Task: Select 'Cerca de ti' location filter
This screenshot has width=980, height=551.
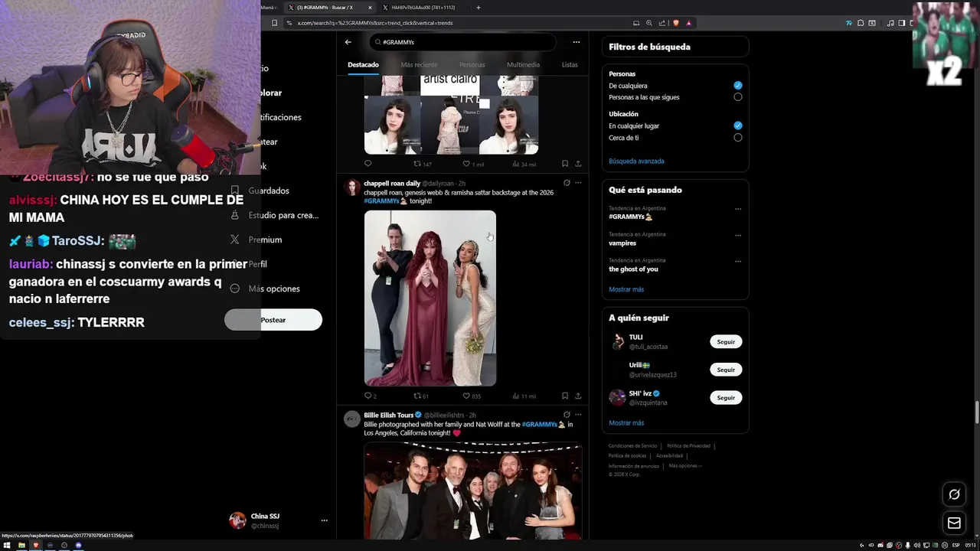Action: [x=737, y=138]
